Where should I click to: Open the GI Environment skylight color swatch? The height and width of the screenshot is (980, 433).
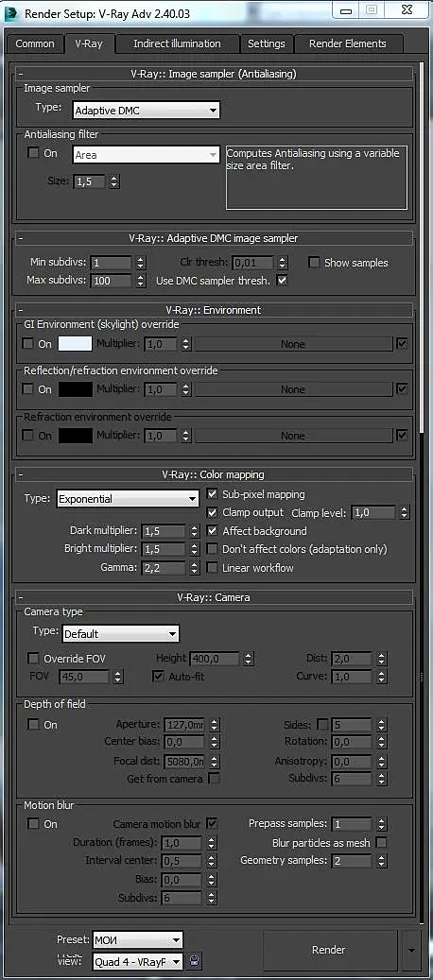(x=75, y=344)
